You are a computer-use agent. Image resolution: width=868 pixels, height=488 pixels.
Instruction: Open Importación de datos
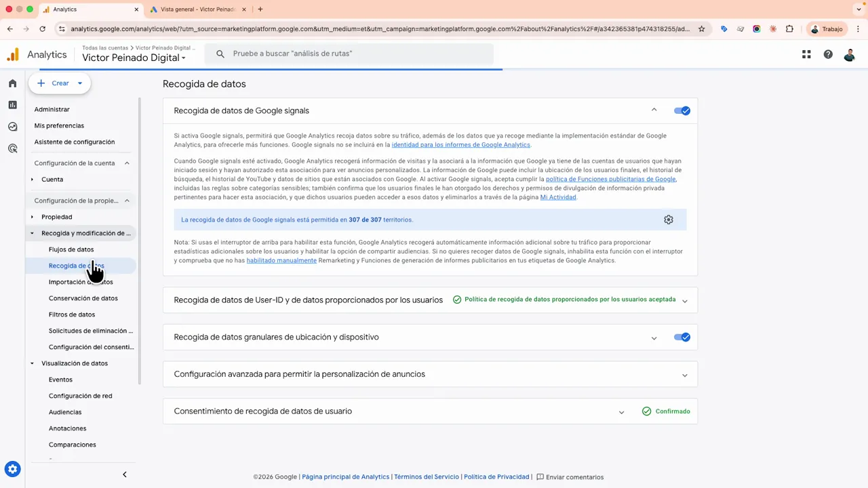pyautogui.click(x=81, y=282)
